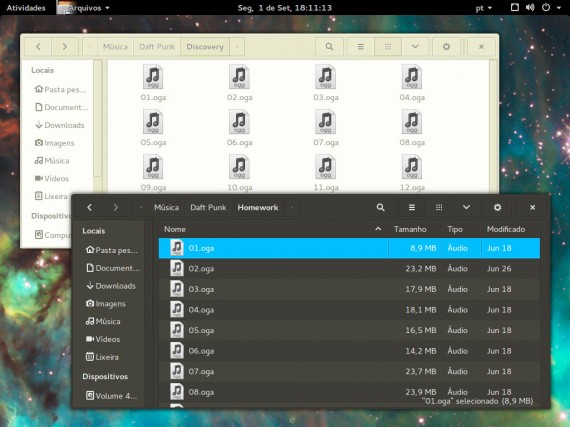Screen dimensions: 570x427
Task: Select 09.oga icon in Discovery window
Action: click(153, 167)
